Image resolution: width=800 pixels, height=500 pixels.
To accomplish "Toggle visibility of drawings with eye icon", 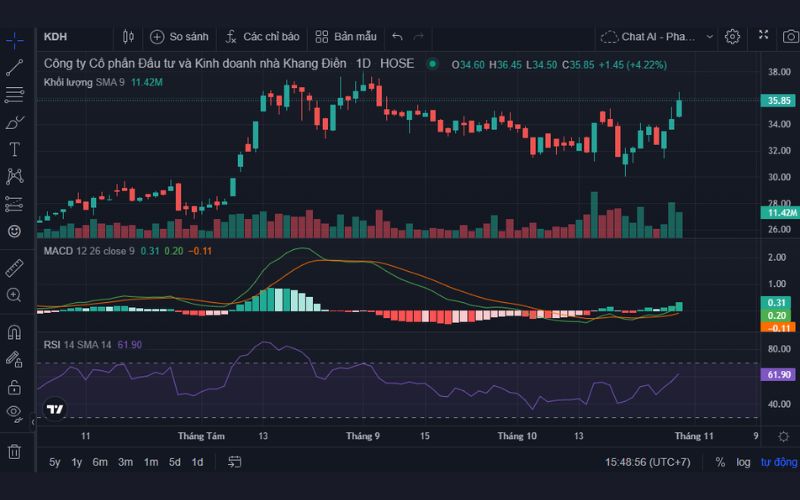I will point(15,412).
